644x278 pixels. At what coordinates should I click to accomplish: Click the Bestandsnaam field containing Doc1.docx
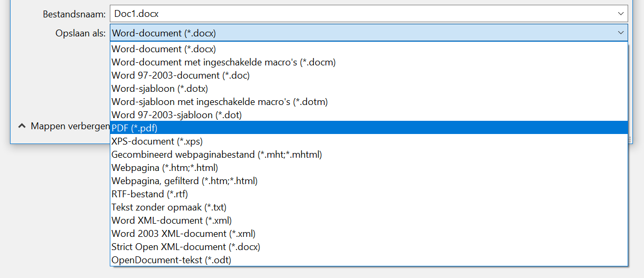point(369,14)
